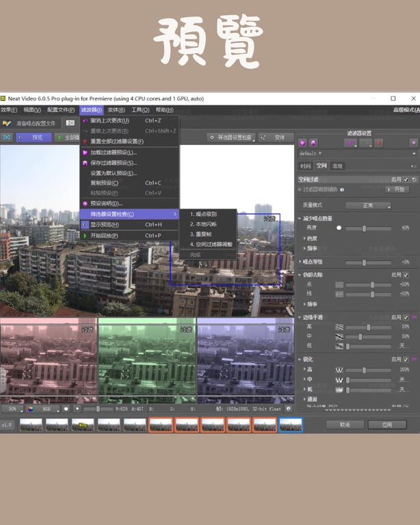
Task: Expand the 通道 row under 锐化
Action: point(304,399)
